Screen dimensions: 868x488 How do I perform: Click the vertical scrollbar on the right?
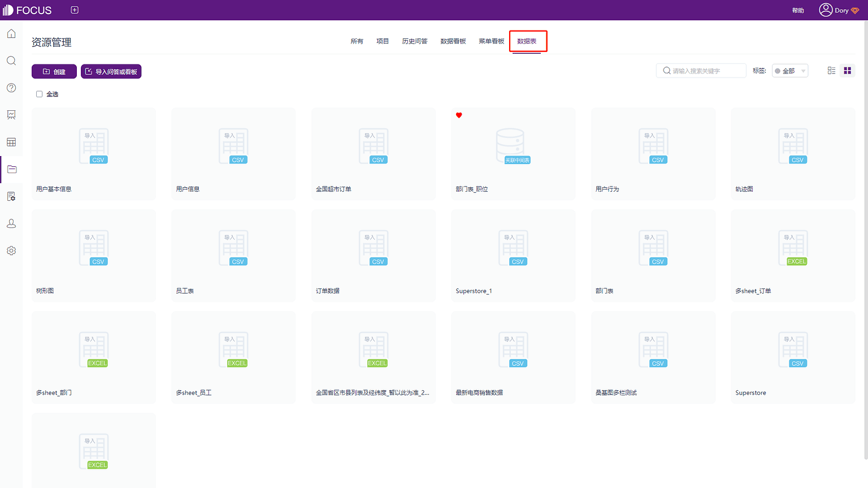(865, 240)
